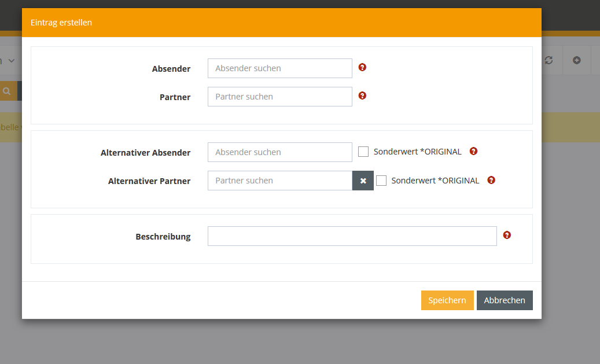Click the orange search magnifier icon
600x364 pixels.
7,91
